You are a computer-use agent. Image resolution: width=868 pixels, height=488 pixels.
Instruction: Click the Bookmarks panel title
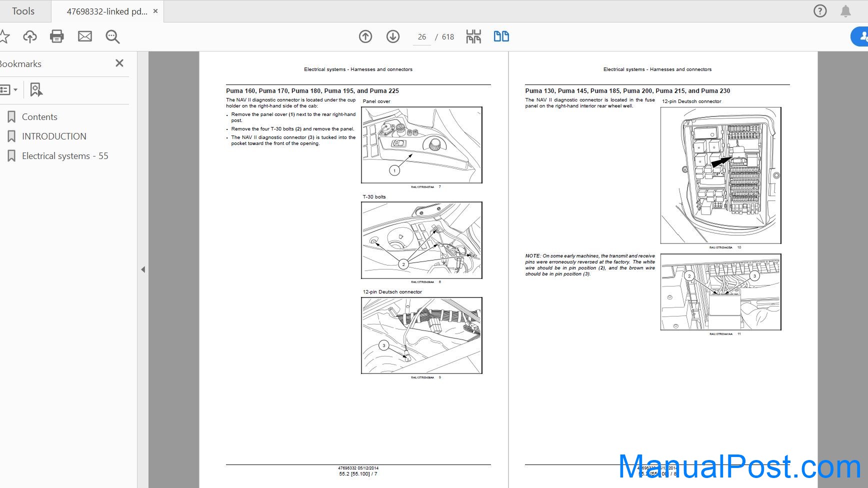coord(20,64)
